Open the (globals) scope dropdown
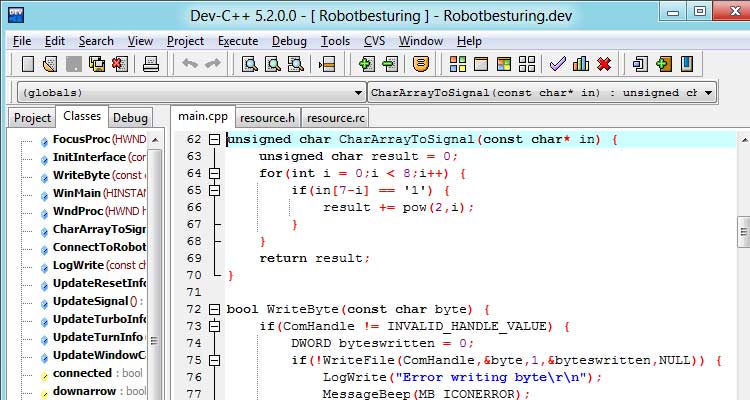This screenshot has width=750, height=400. (x=191, y=92)
